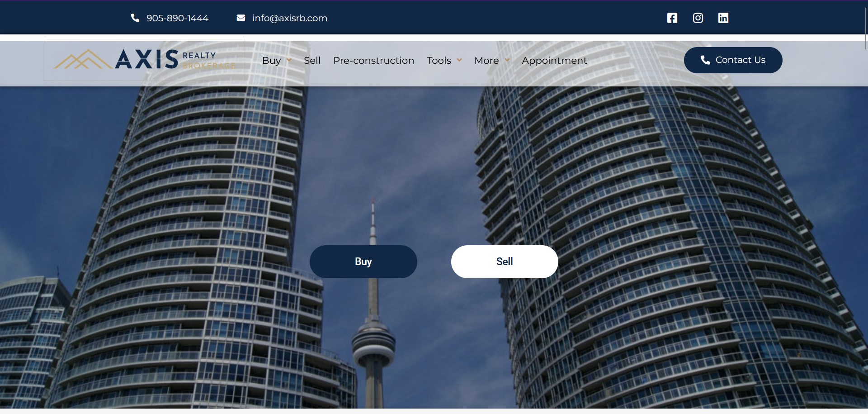Call the 905-890-1444 phone number link
This screenshot has width=868, height=414.
click(177, 18)
